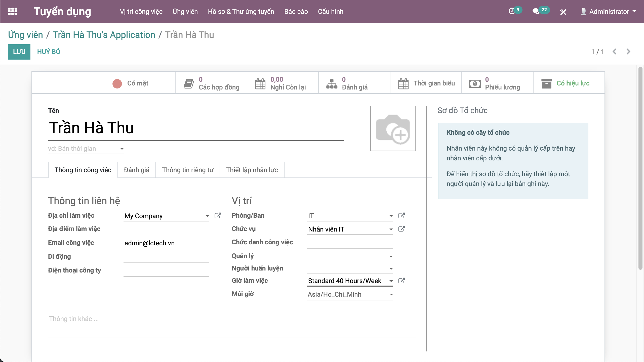Open Cấu hình menu
This screenshot has width=644, height=362.
coord(330,12)
